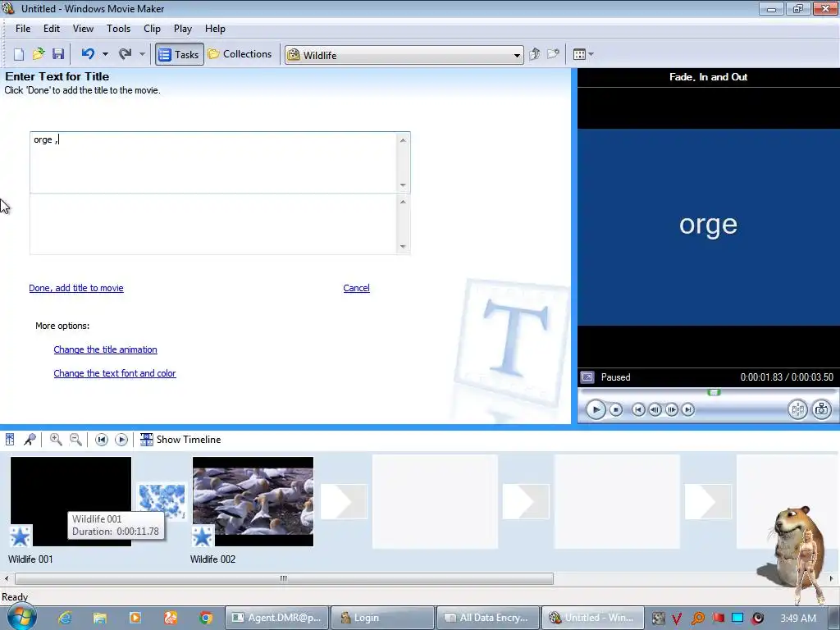This screenshot has height=630, width=840.
Task: Go up one level icon beside collection box
Action: [x=534, y=54]
